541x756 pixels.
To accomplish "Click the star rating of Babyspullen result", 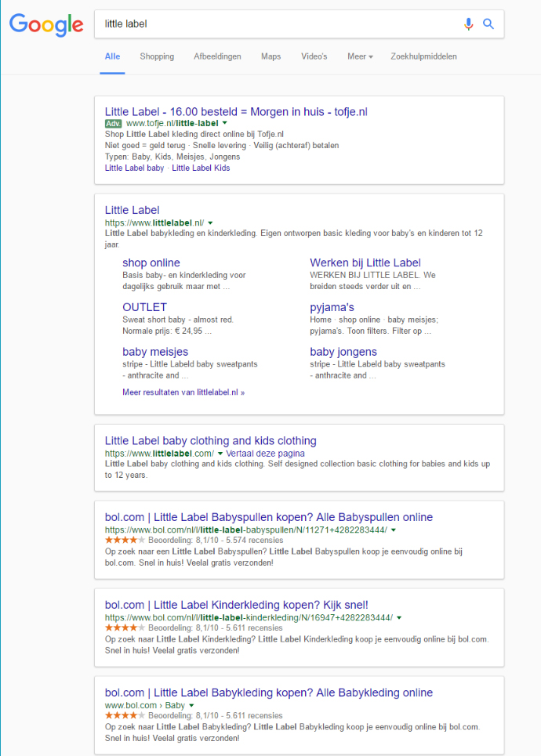I will point(125,540).
